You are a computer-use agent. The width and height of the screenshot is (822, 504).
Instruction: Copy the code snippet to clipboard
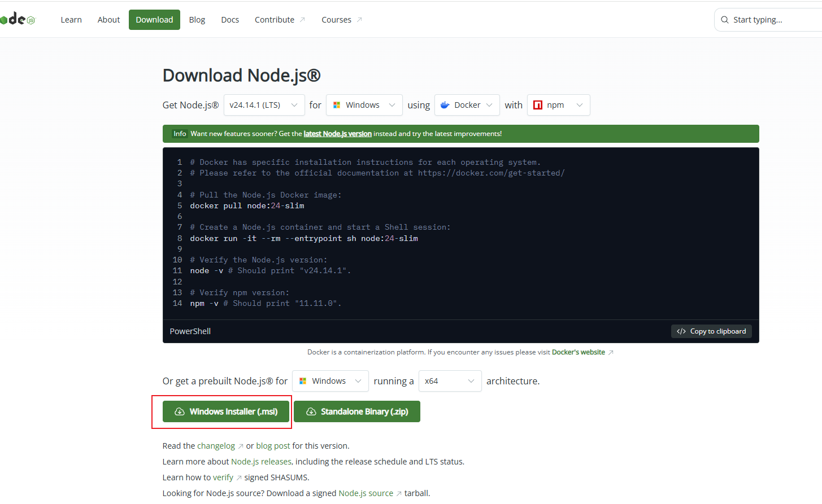711,331
